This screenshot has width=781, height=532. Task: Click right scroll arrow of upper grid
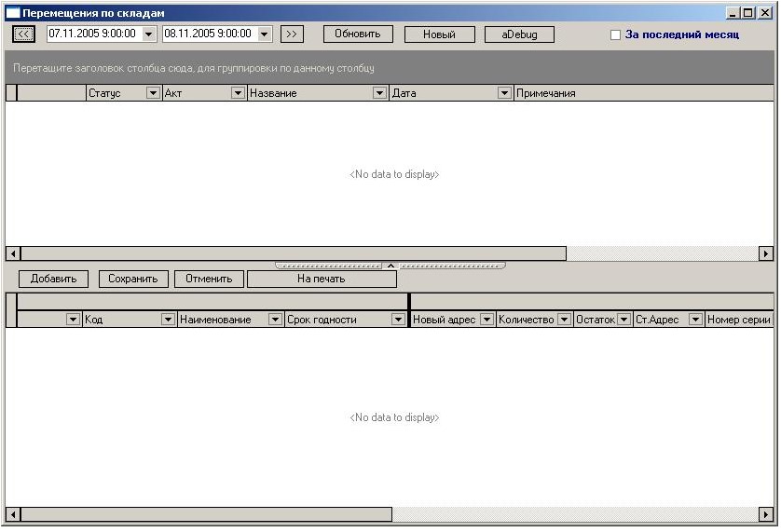[x=766, y=253]
